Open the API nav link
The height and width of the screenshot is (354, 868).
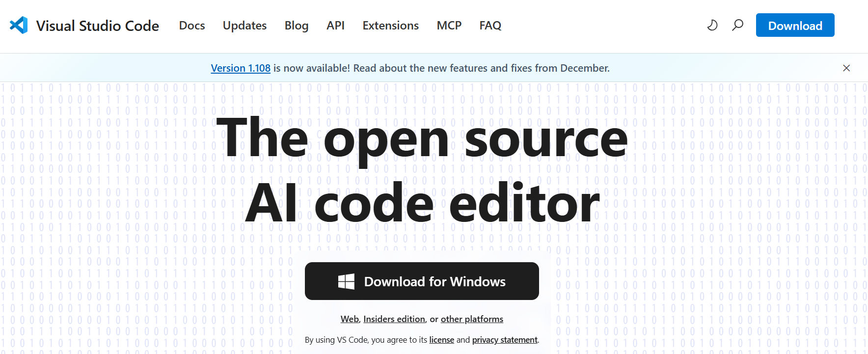[x=335, y=26]
